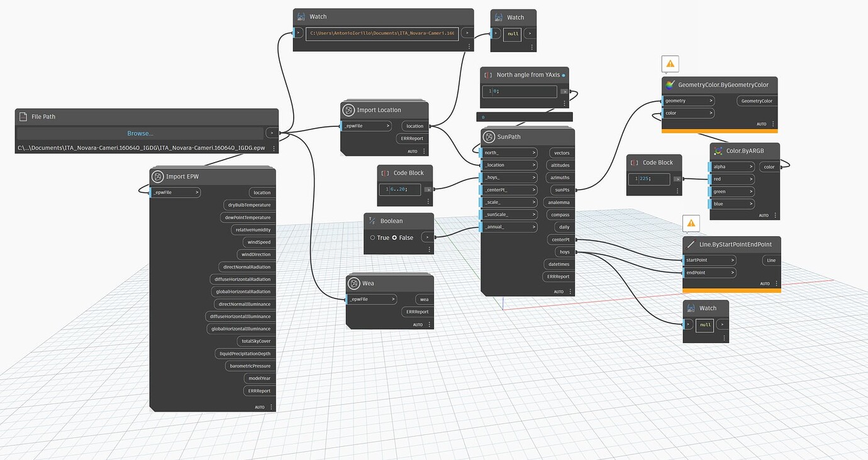Click the warning icon above GeometryColor.ByGeometryColor

670,63
